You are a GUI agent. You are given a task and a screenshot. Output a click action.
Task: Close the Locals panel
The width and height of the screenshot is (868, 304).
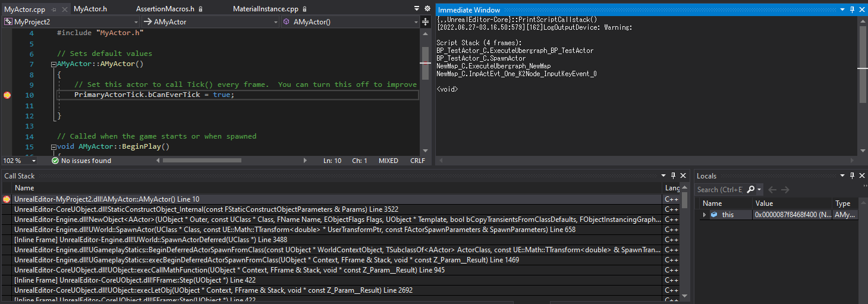coord(862,175)
